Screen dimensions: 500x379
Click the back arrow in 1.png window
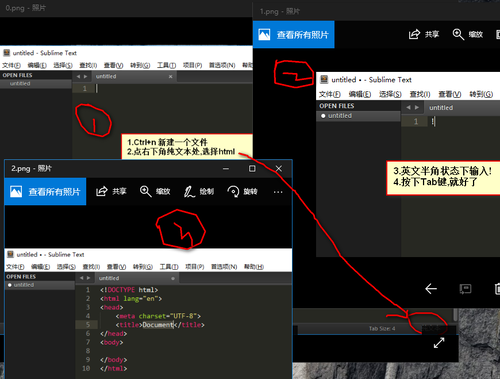coord(431,289)
